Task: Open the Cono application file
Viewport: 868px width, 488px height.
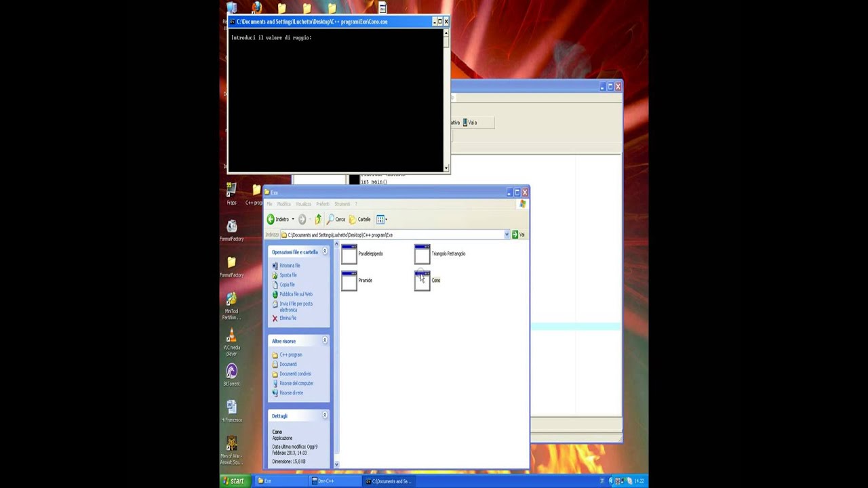Action: (422, 281)
